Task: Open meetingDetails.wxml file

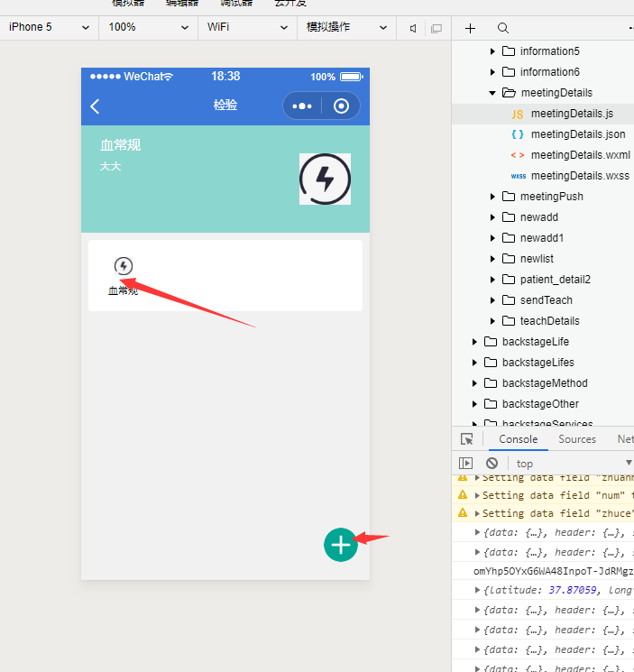Action: click(581, 155)
